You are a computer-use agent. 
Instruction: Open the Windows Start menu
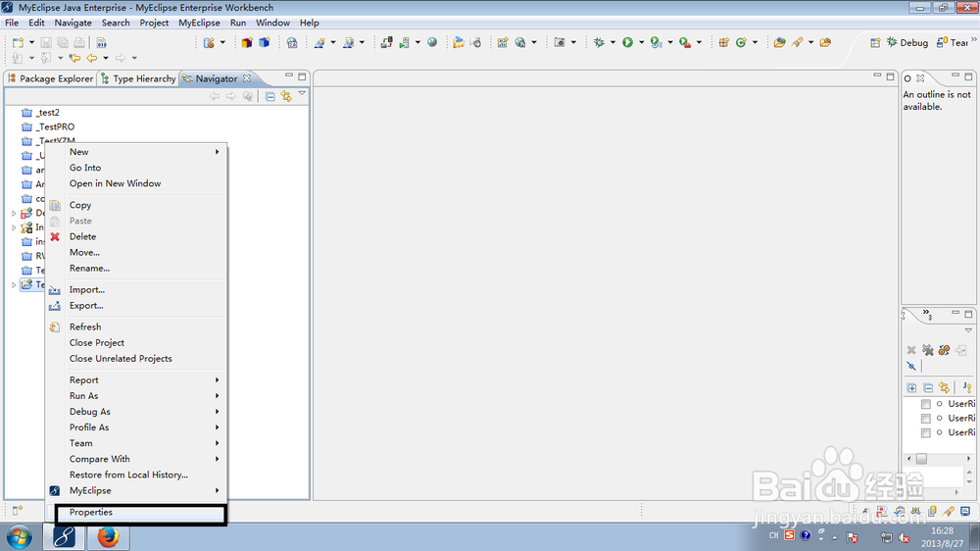click(x=20, y=538)
